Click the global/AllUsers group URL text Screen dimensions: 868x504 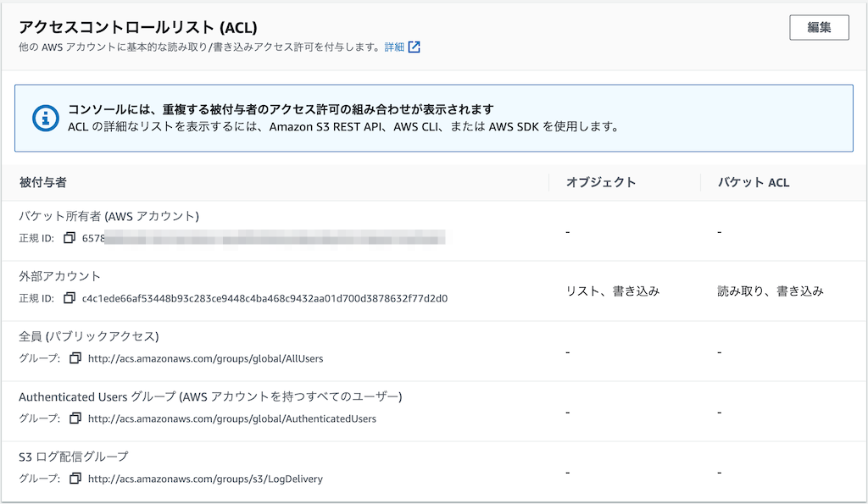coord(205,358)
